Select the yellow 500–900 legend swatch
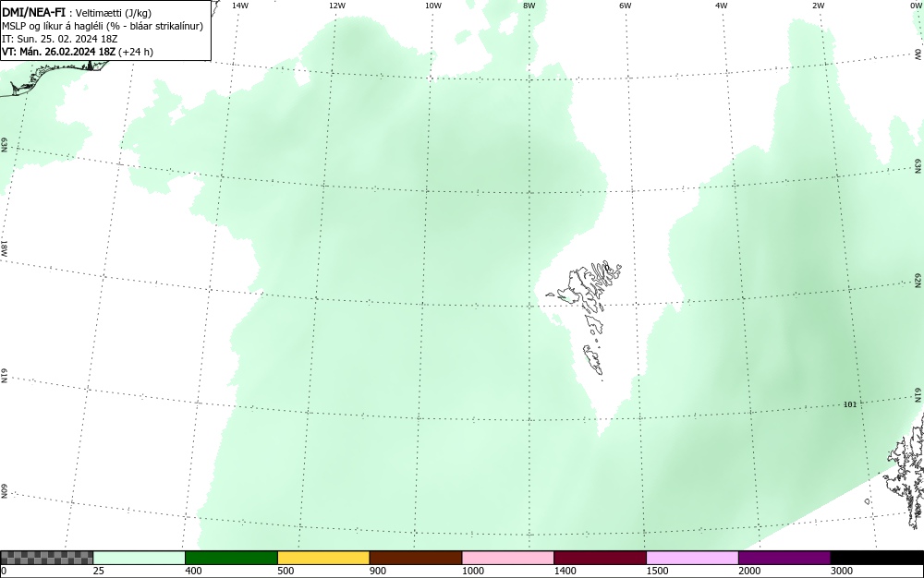Viewport: 924px width, 578px height. pyautogui.click(x=323, y=558)
